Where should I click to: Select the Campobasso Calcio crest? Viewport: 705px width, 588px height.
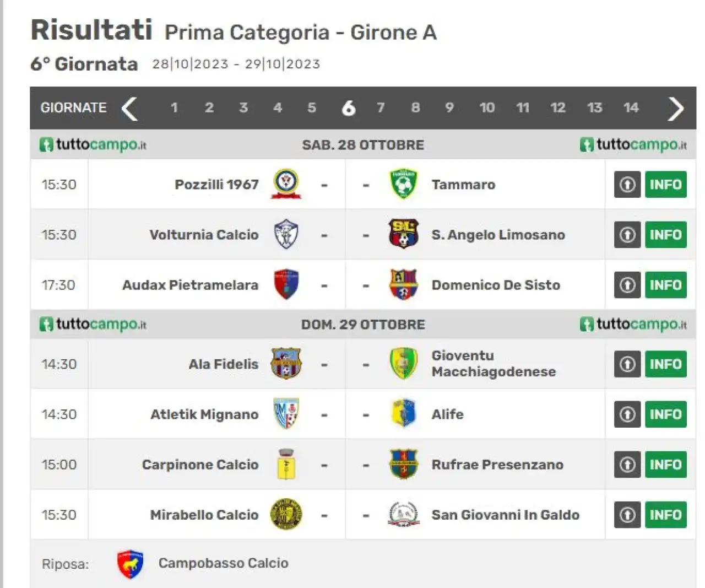[x=131, y=564]
